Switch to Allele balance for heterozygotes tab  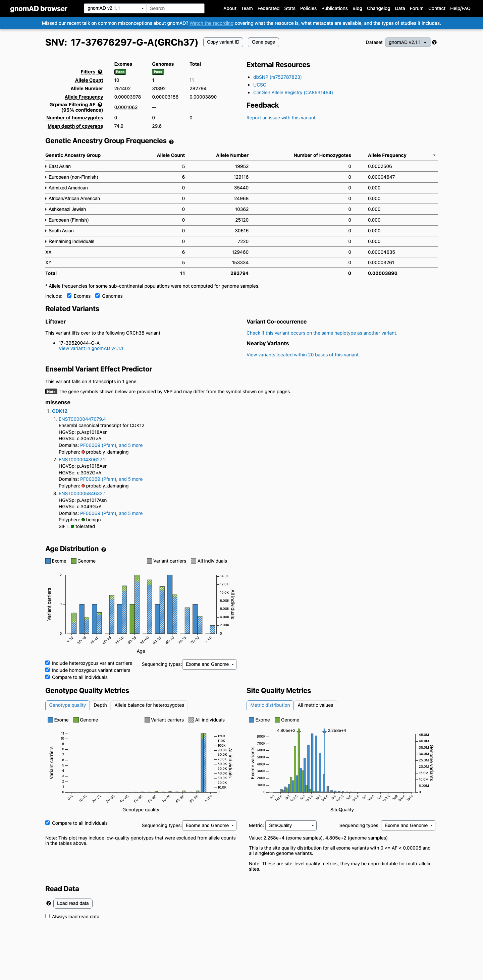(149, 705)
